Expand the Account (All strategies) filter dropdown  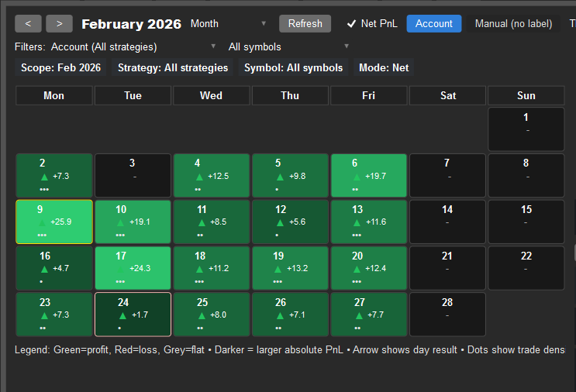pos(133,47)
